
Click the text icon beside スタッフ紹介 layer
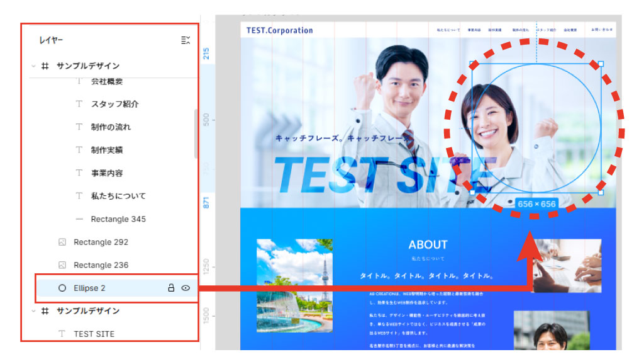[79, 104]
